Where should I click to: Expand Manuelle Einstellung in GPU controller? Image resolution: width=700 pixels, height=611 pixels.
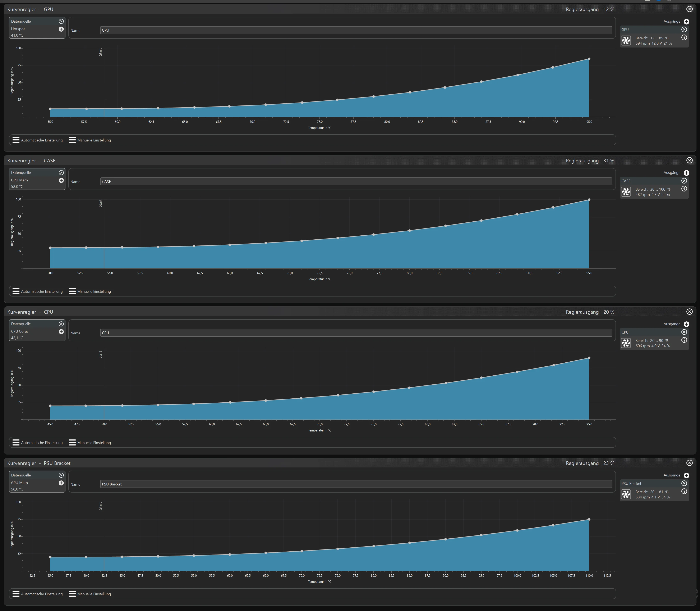(x=90, y=140)
